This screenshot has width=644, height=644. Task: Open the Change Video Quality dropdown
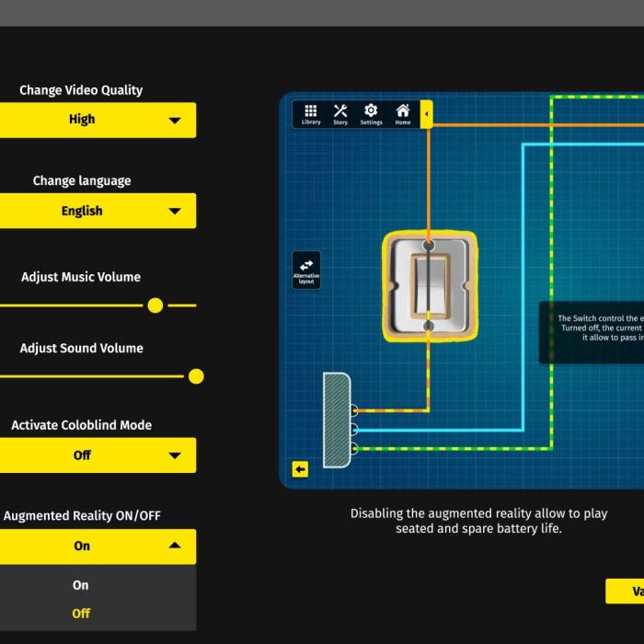pos(97,120)
